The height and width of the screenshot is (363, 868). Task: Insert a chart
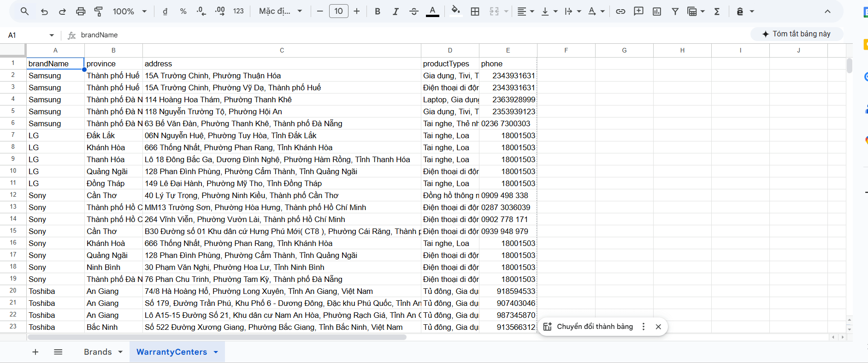tap(657, 12)
